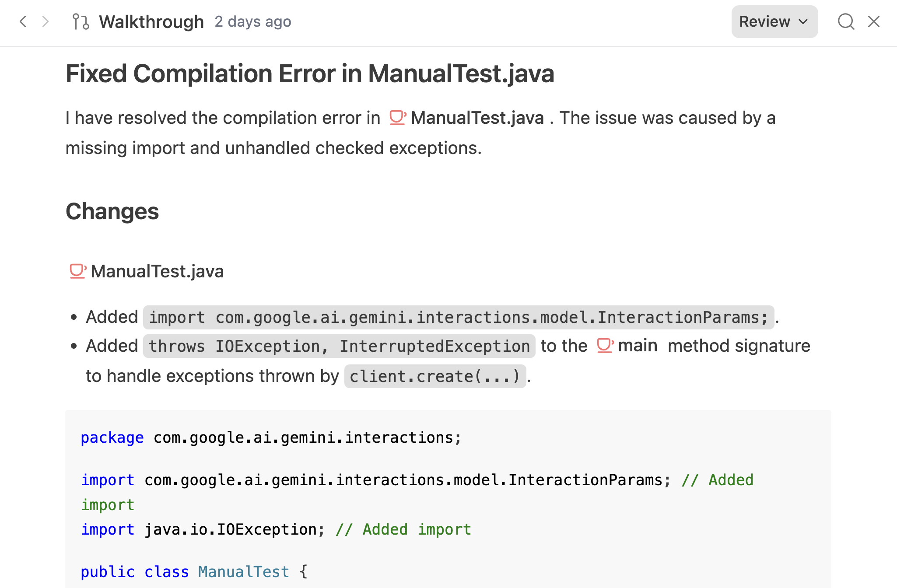Click the package declaration line in code block
The image size is (897, 588).
click(271, 437)
